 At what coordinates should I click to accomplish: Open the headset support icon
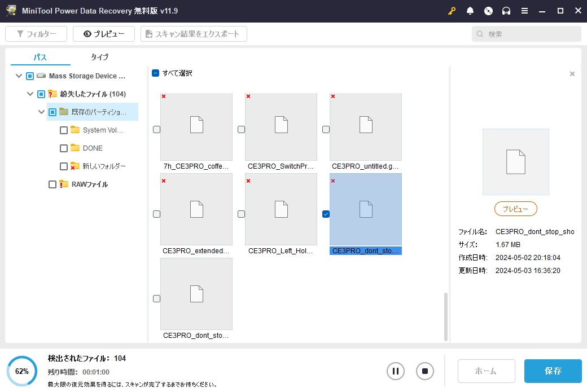(506, 11)
